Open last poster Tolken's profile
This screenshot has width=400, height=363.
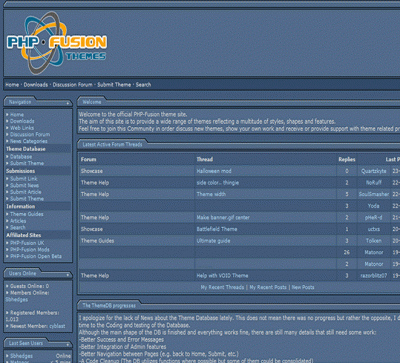click(374, 241)
